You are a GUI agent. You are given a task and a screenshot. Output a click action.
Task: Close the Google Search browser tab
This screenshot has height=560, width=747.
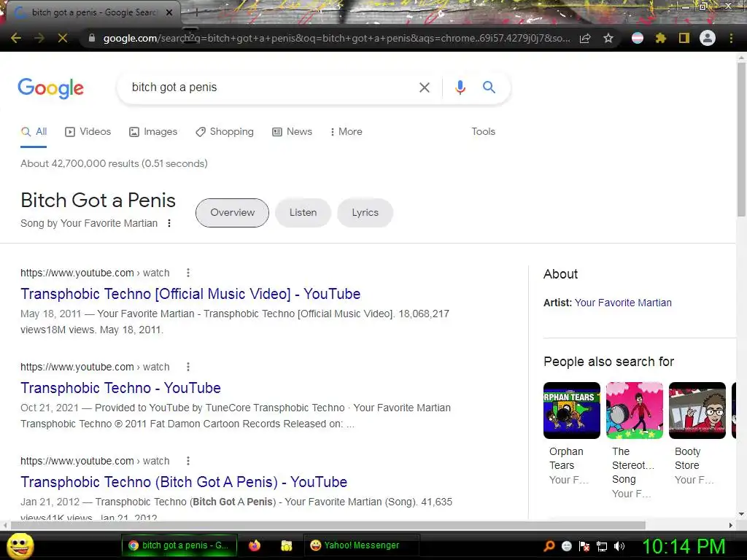[169, 13]
